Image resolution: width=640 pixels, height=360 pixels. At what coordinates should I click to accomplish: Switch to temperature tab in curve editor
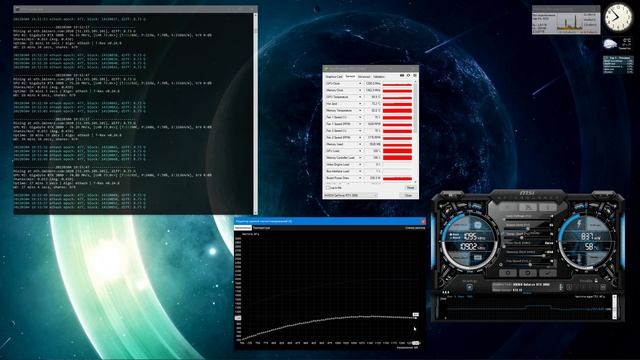[262, 228]
